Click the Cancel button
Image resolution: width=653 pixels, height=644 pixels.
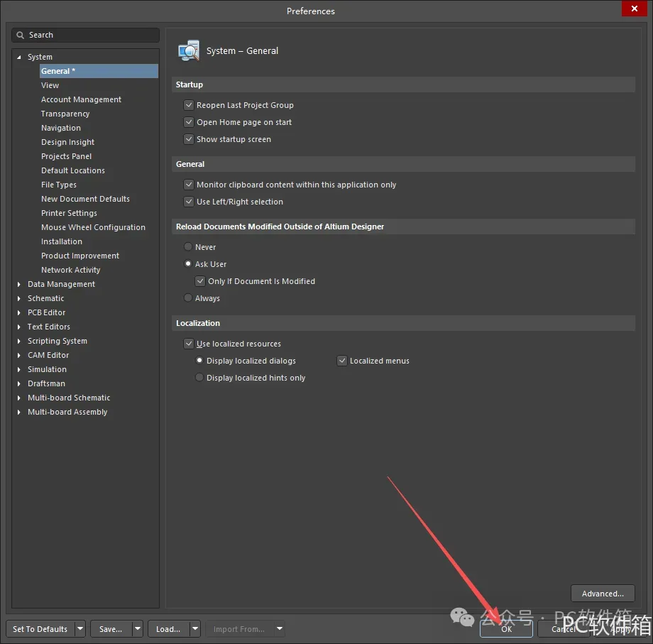pyautogui.click(x=564, y=628)
